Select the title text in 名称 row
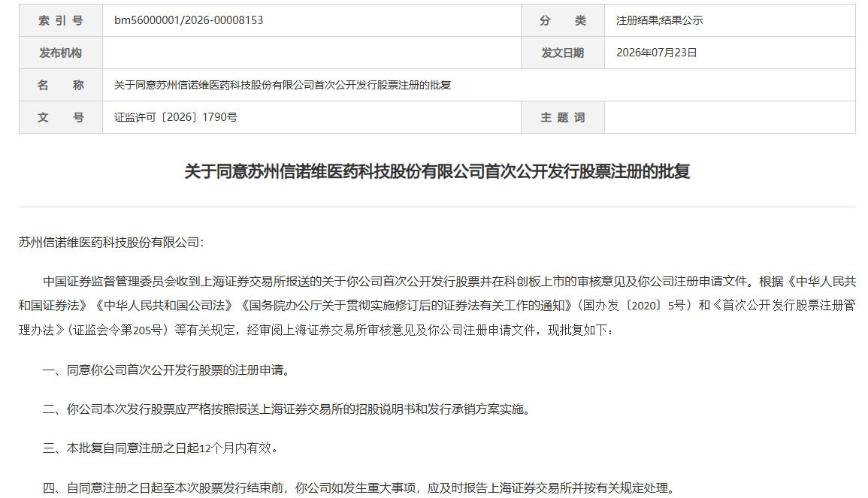The height and width of the screenshot is (498, 868). pos(283,85)
